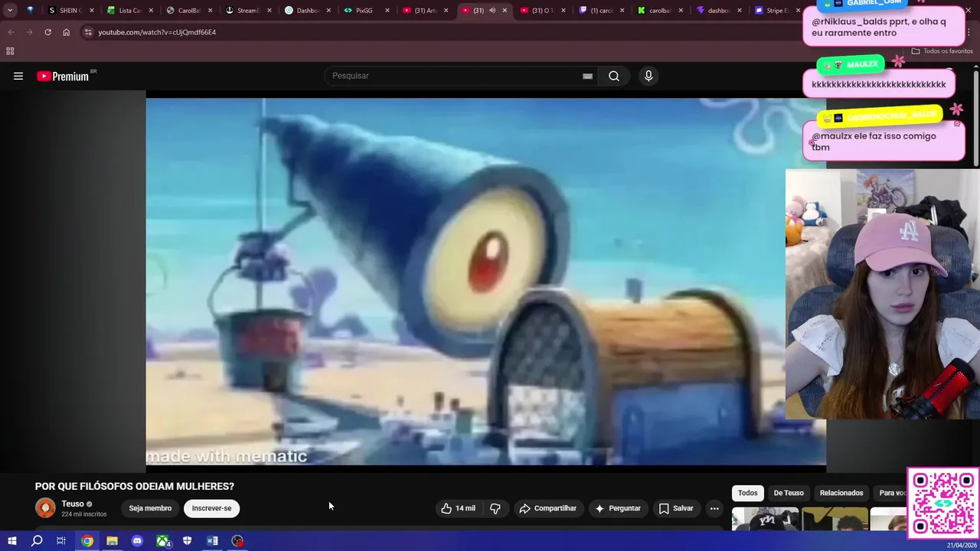View site information icon in address bar
The height and width of the screenshot is (551, 980).
(88, 32)
